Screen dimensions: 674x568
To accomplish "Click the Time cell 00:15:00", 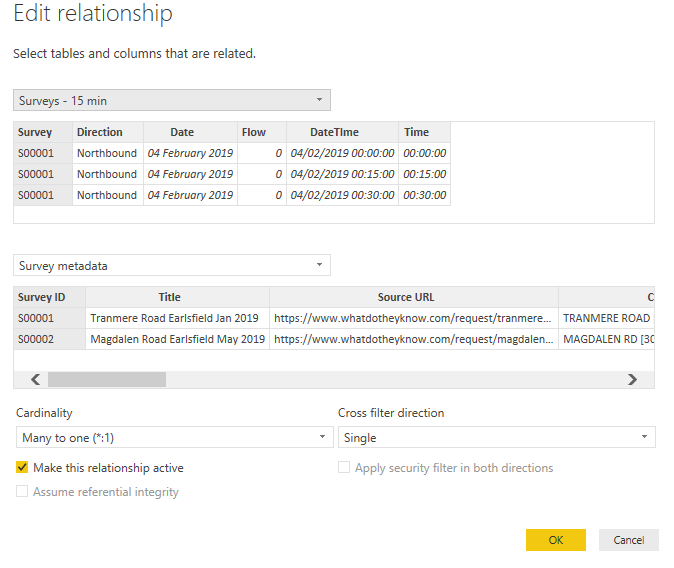I will (x=424, y=174).
